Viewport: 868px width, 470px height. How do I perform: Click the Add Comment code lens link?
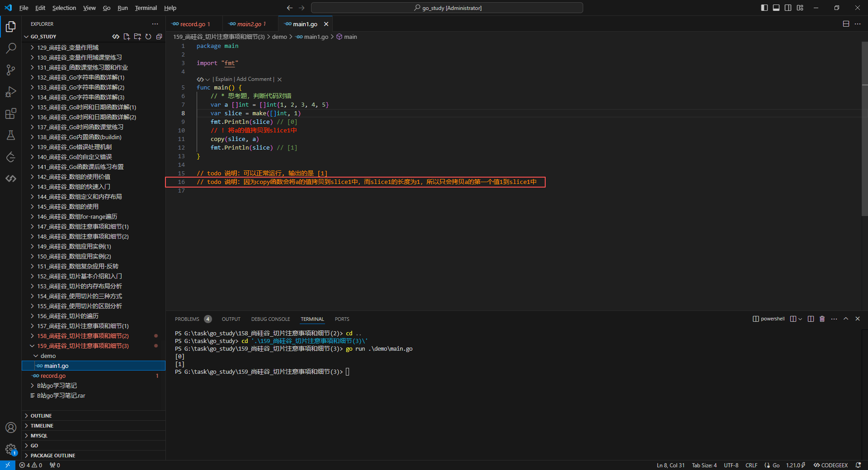(254, 80)
